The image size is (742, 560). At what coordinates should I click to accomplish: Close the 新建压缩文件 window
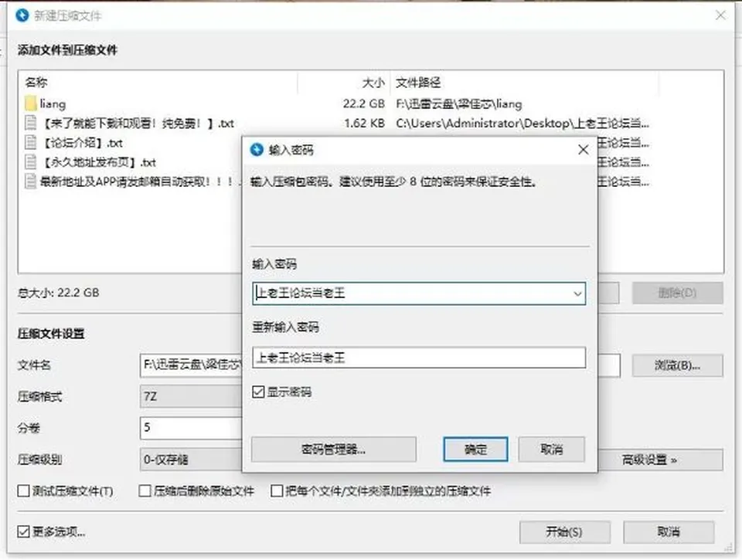(720, 15)
